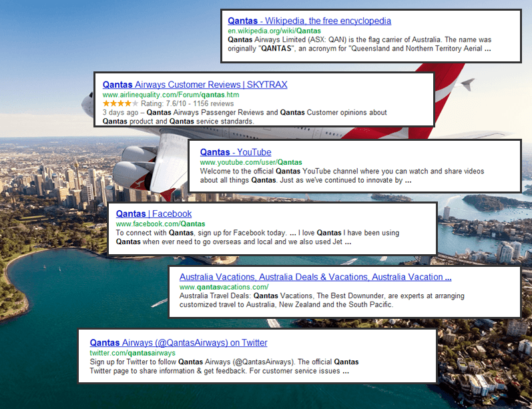532x409 pixels.
Task: Click the www.airlinequality.com/Forum/qantas.htm URL
Action: coord(171,95)
